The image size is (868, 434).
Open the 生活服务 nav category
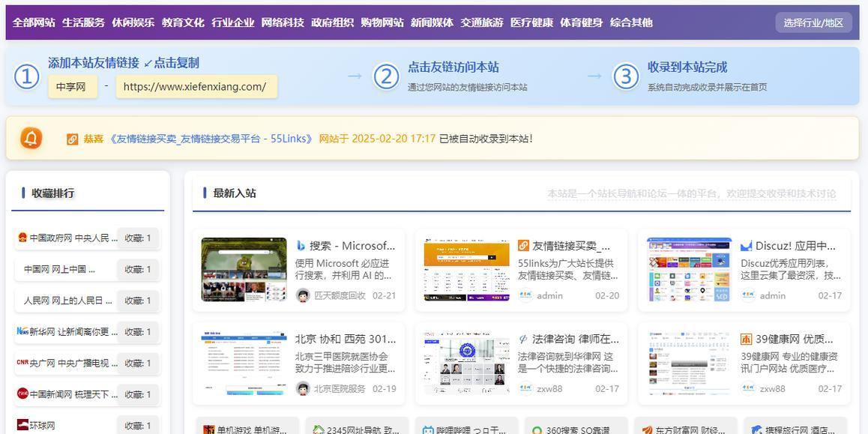pyautogui.click(x=84, y=22)
